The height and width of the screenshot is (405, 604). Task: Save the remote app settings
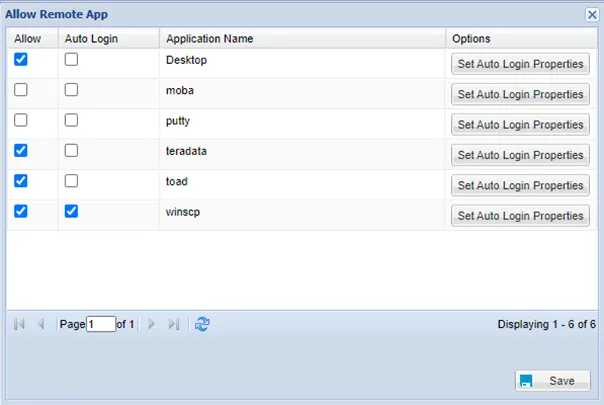pyautogui.click(x=553, y=381)
